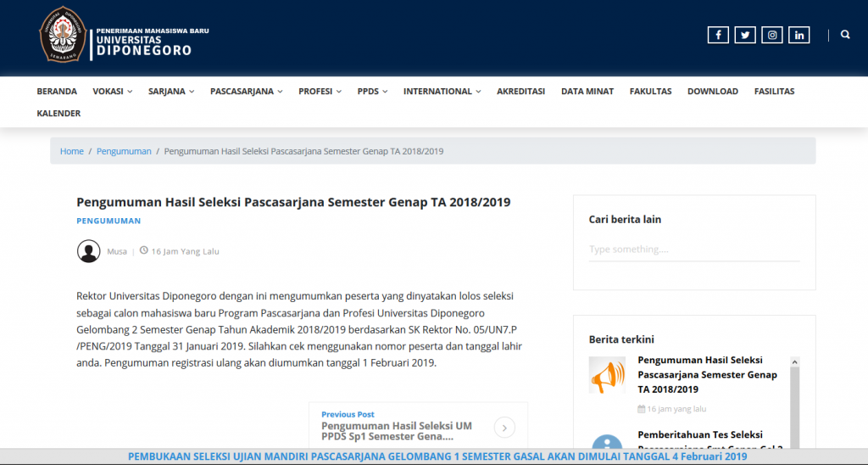Screen dimensions: 868x465
Task: Click the Home breadcrumb link
Action: point(71,151)
